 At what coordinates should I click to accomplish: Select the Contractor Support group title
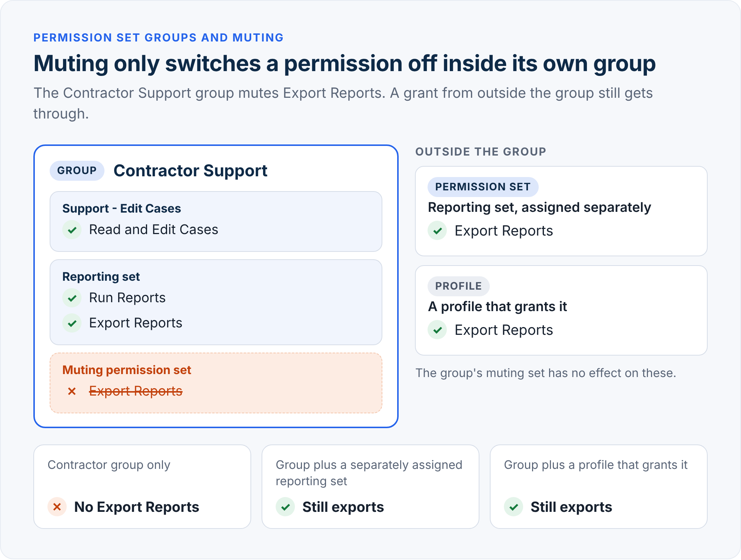(x=190, y=171)
